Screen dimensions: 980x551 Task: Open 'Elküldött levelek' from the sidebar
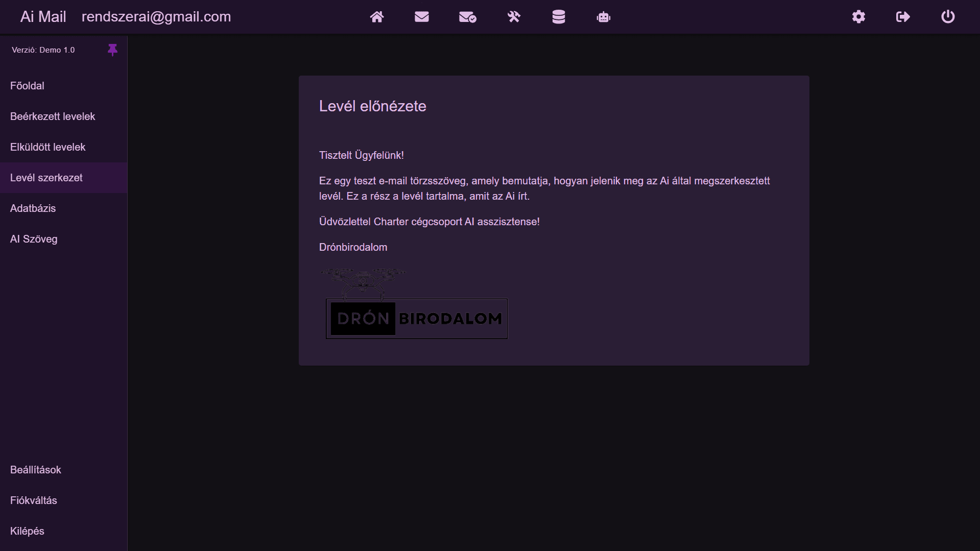[47, 147]
